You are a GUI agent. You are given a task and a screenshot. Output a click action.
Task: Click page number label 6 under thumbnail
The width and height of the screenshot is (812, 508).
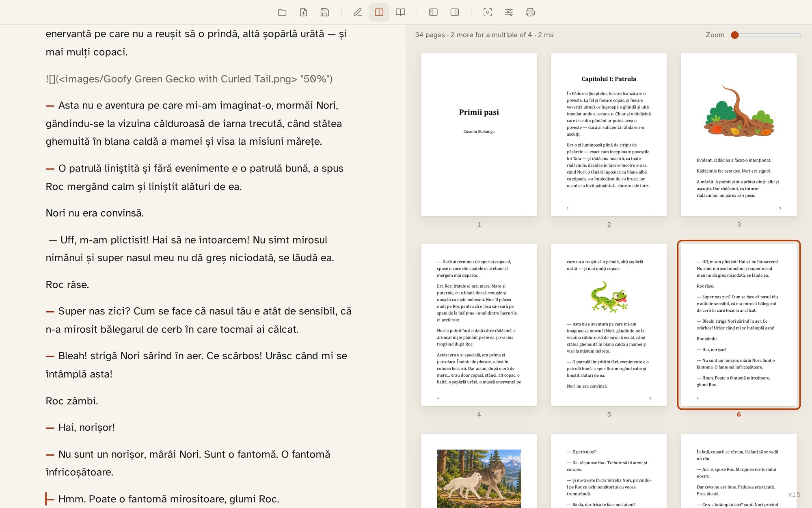(x=739, y=415)
